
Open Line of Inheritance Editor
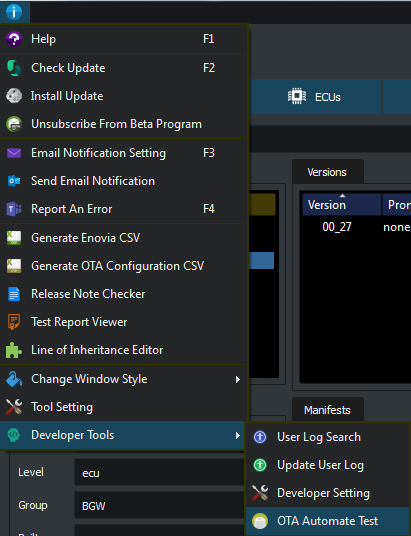coord(123,350)
